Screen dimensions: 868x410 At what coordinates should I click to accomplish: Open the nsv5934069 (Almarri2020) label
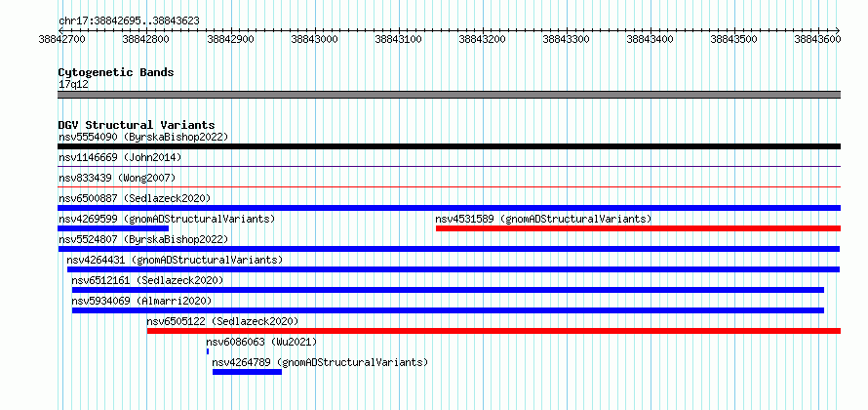click(x=141, y=301)
